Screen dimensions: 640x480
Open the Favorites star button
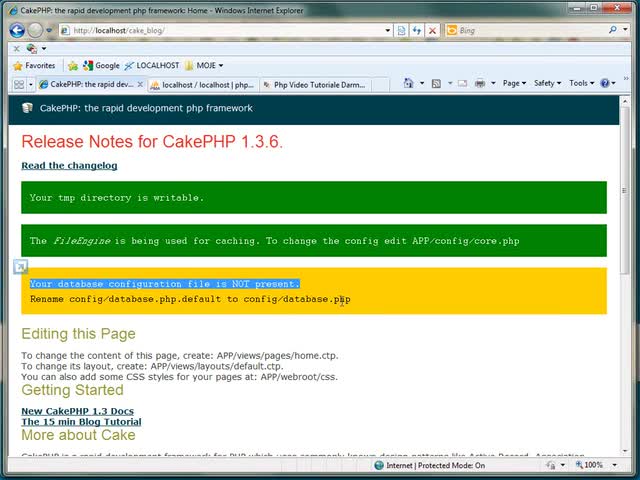click(34, 66)
